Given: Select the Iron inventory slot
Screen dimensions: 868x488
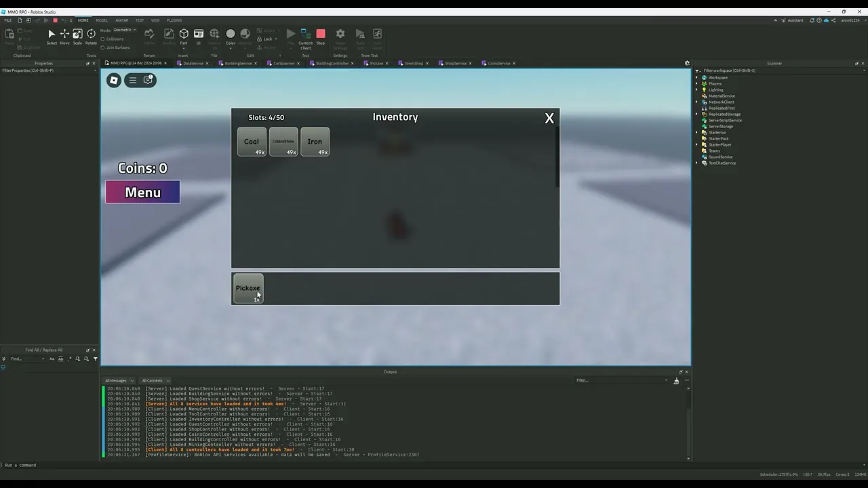Looking at the screenshot, I should (x=315, y=142).
